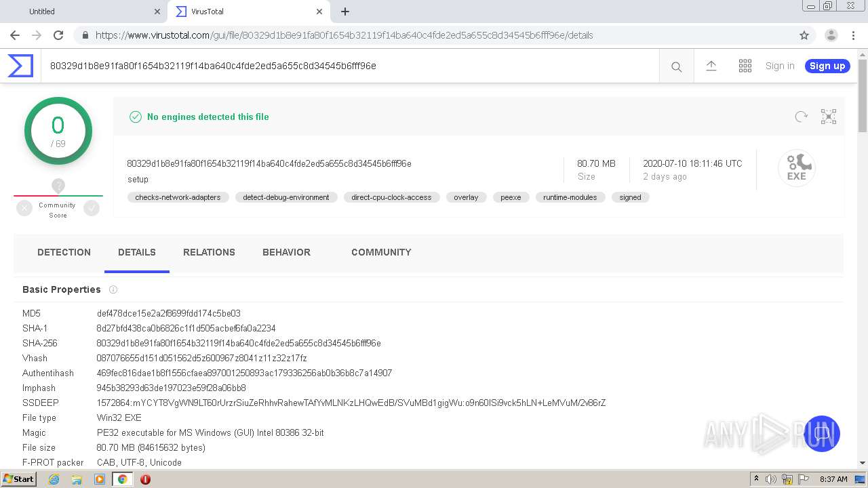Click the MD5 hash value
This screenshot has height=488, width=868.
tap(168, 313)
